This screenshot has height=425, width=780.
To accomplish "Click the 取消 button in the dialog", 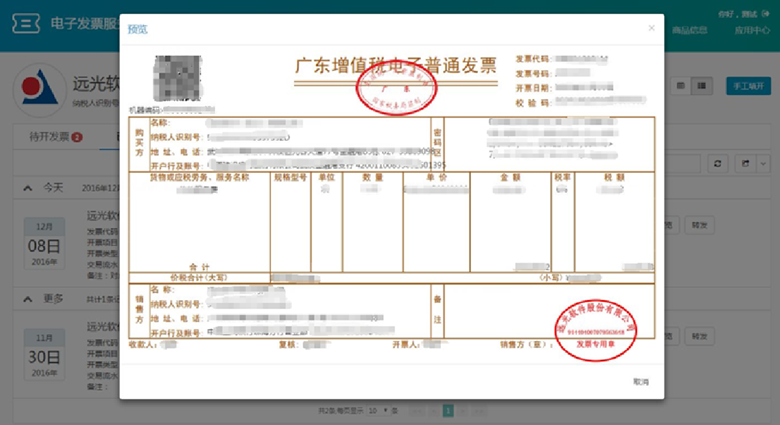I will tap(640, 382).
